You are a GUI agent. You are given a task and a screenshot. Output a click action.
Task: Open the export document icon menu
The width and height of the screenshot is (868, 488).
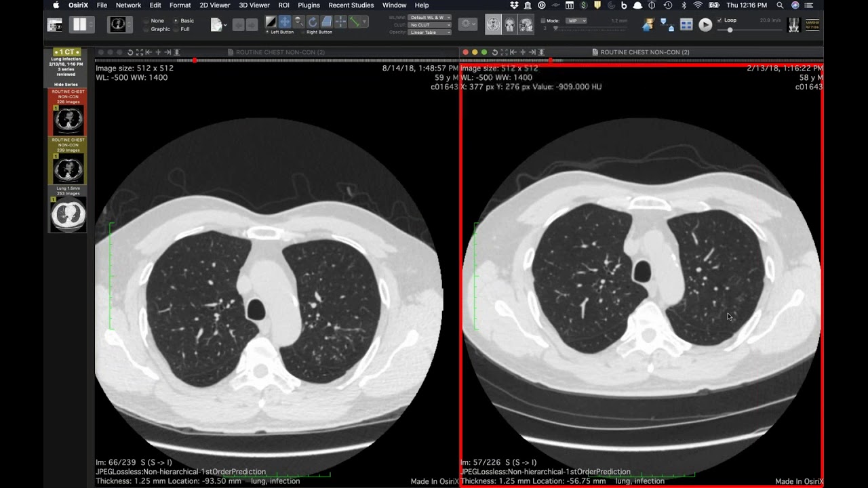pyautogui.click(x=218, y=25)
